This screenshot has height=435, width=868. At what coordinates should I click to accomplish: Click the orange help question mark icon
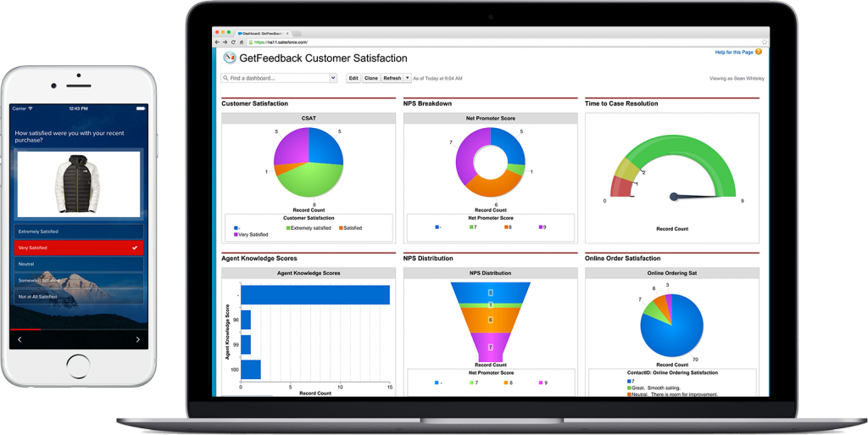(759, 52)
